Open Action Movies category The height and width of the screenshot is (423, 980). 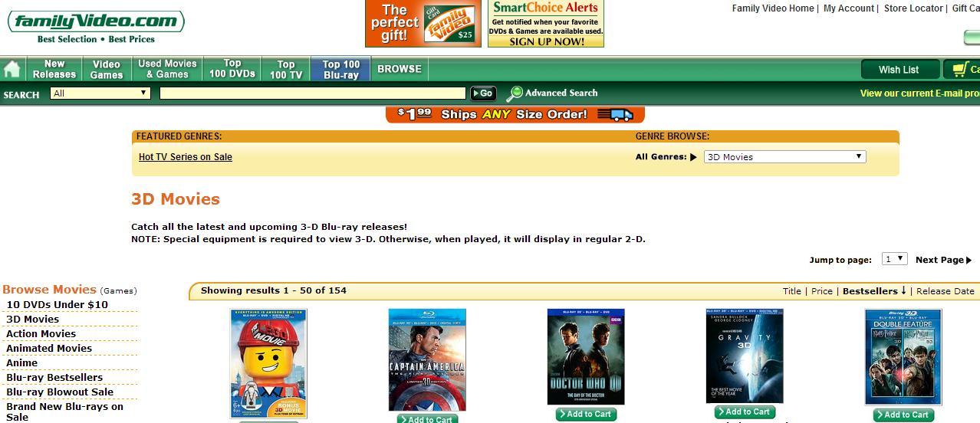(41, 333)
